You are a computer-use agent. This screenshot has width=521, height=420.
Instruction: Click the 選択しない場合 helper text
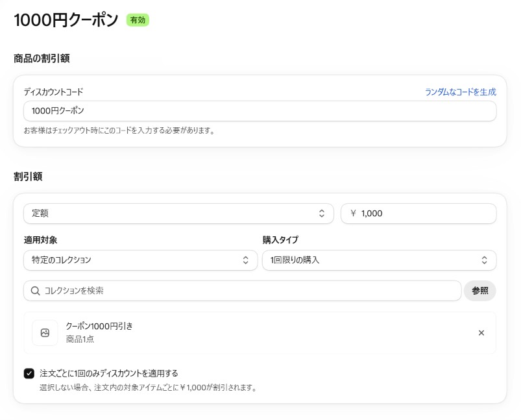148,388
